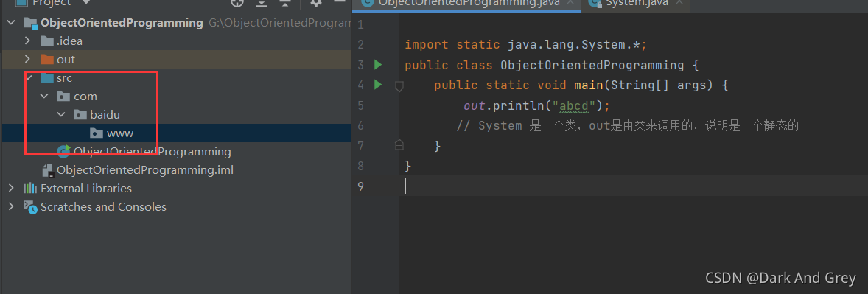Select the bold ObjectOrientedProgramming root label
868x294 pixels.
(x=122, y=24)
